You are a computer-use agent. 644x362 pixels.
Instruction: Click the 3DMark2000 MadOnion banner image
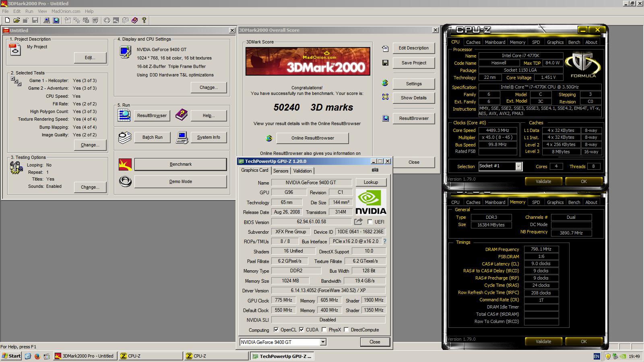click(x=308, y=61)
